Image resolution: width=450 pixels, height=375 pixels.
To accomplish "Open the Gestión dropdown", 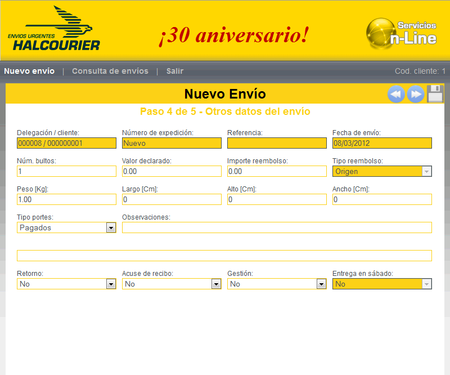I will coord(277,284).
